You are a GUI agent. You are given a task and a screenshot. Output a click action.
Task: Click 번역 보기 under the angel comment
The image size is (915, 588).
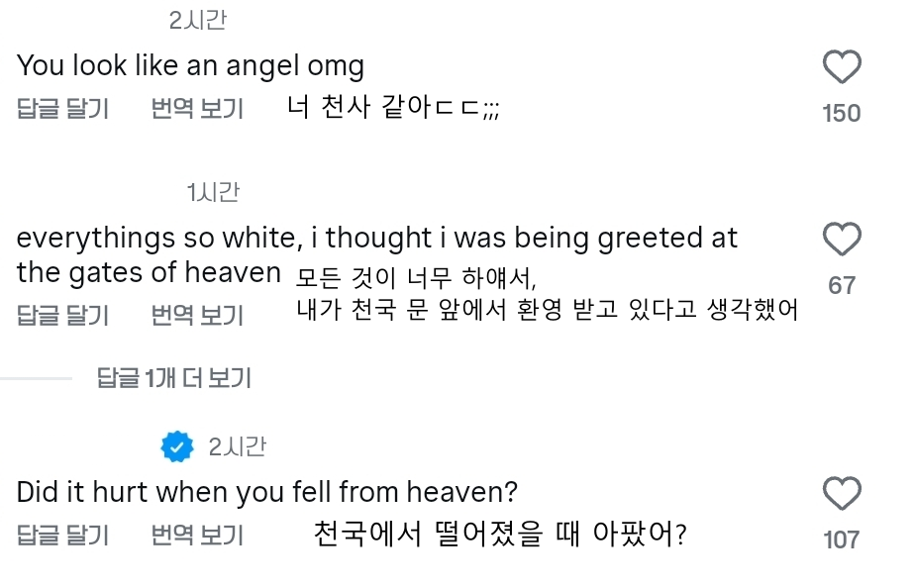coord(197,109)
